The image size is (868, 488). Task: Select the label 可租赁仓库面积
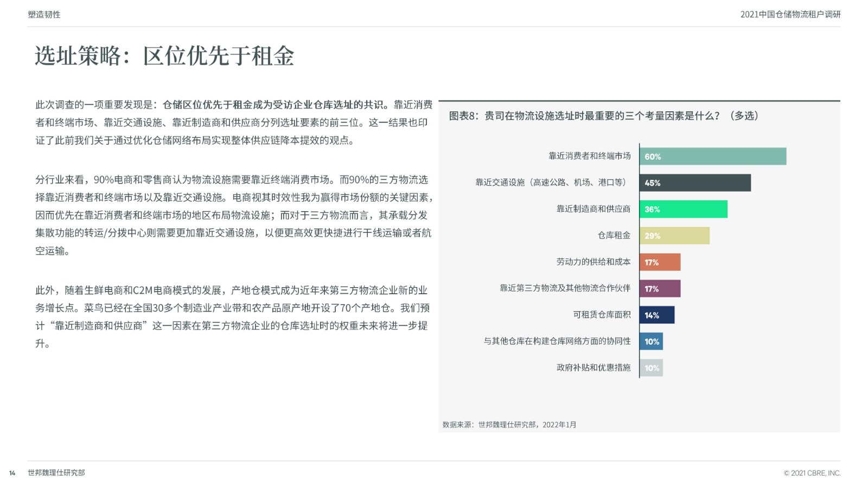(602, 314)
